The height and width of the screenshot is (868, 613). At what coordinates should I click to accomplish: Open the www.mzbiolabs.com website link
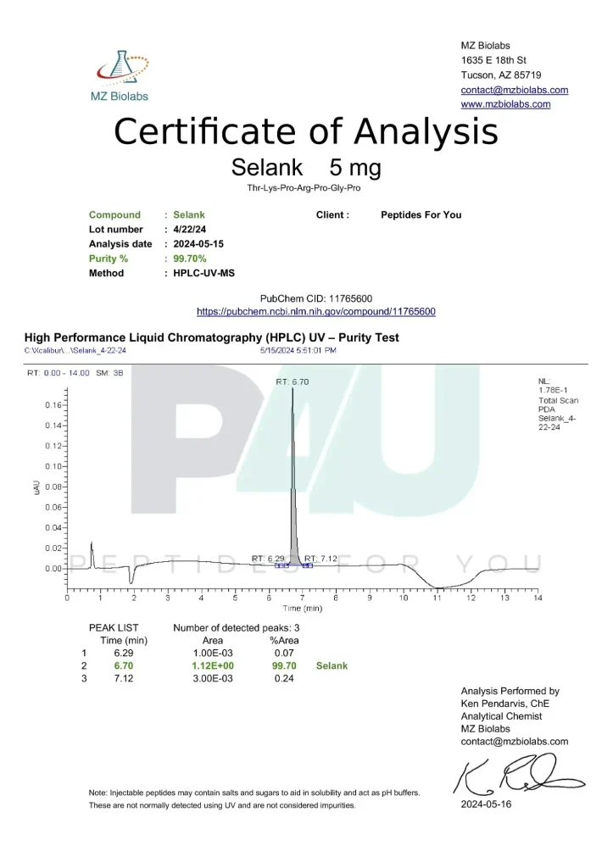tap(505, 104)
